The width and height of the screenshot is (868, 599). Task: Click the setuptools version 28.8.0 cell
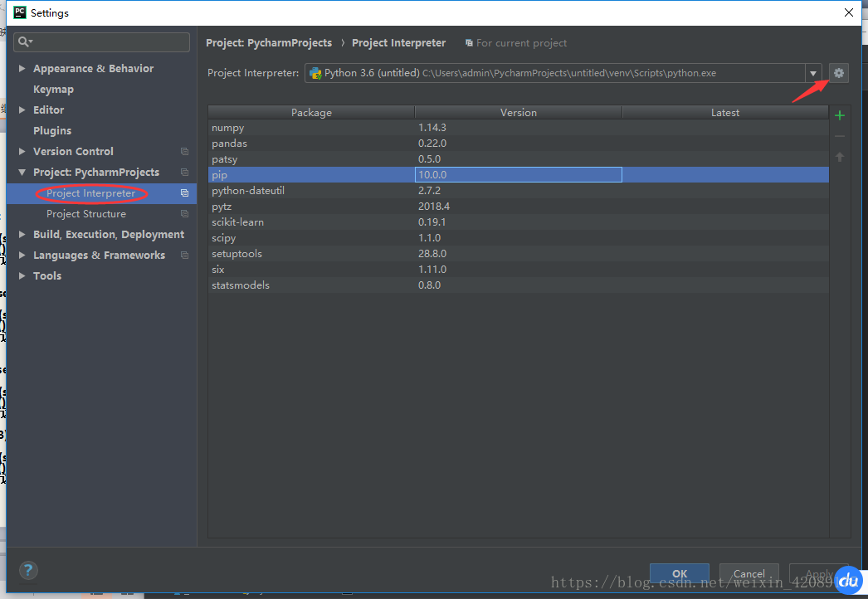(518, 254)
